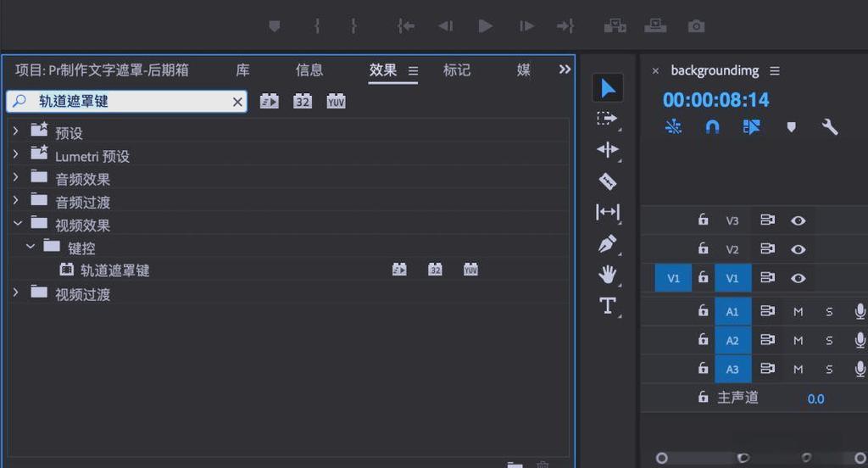This screenshot has height=468, width=868.
Task: Switch to the 项目 panel tab
Action: (x=102, y=70)
